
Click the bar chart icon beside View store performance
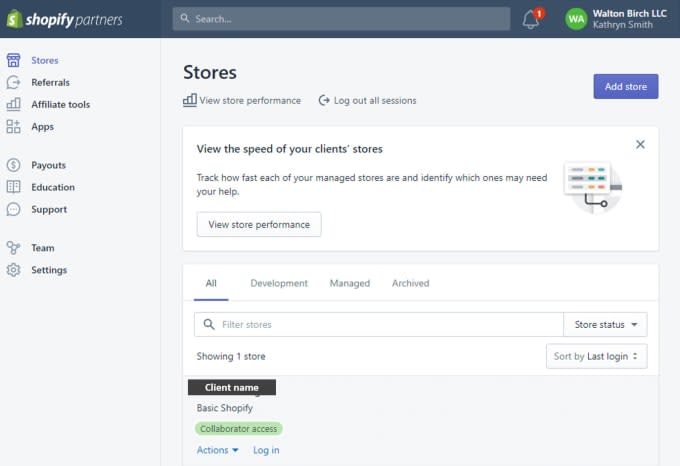190,100
